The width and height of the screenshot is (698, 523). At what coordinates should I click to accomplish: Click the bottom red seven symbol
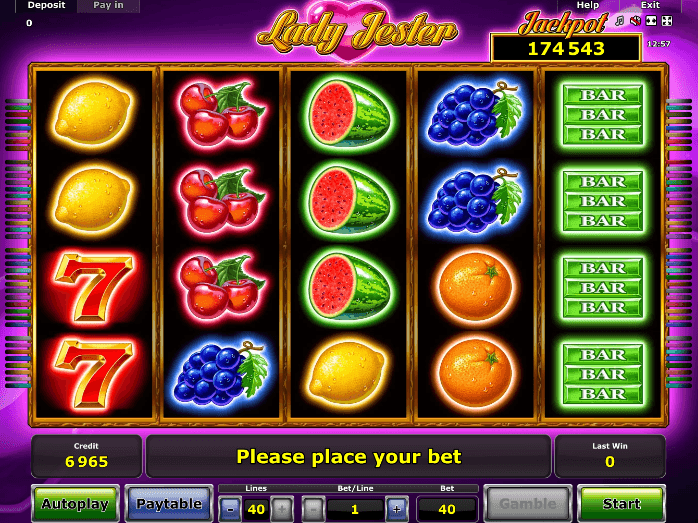point(93,373)
